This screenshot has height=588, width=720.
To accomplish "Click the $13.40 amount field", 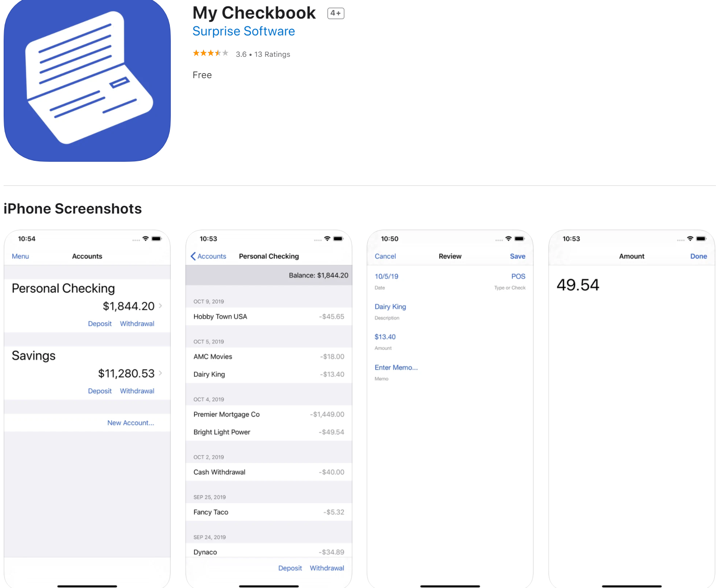I will pyautogui.click(x=385, y=337).
